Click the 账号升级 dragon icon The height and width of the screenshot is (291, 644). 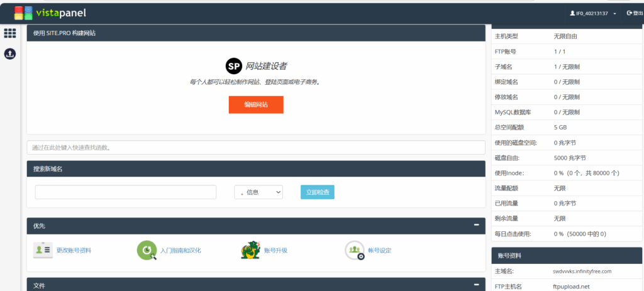tap(250, 250)
